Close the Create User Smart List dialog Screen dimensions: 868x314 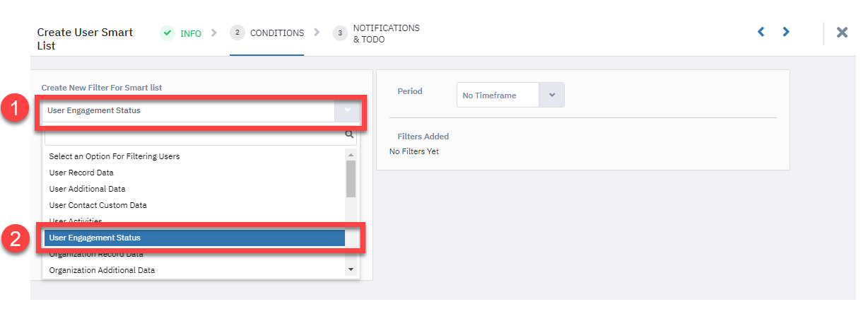click(842, 33)
